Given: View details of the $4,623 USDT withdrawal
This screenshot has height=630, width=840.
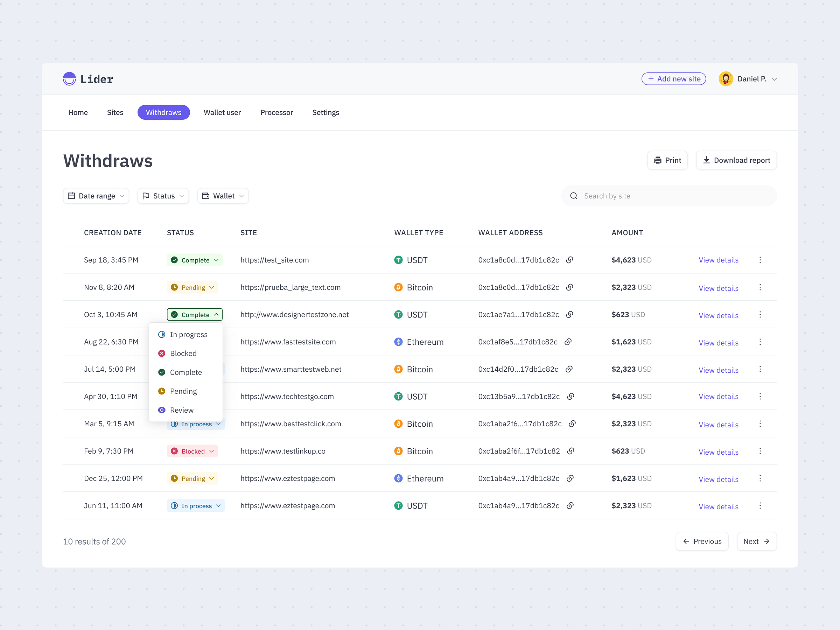Looking at the screenshot, I should pyautogui.click(x=718, y=260).
